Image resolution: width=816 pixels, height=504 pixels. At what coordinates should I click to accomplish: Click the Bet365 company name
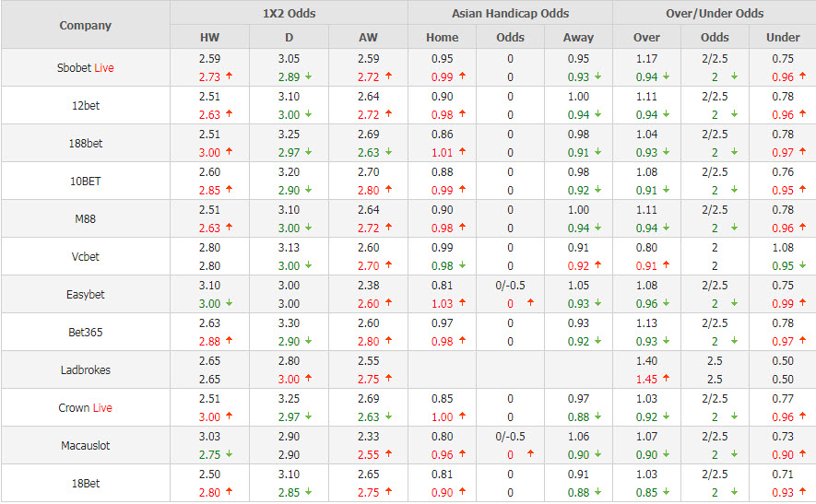85,333
